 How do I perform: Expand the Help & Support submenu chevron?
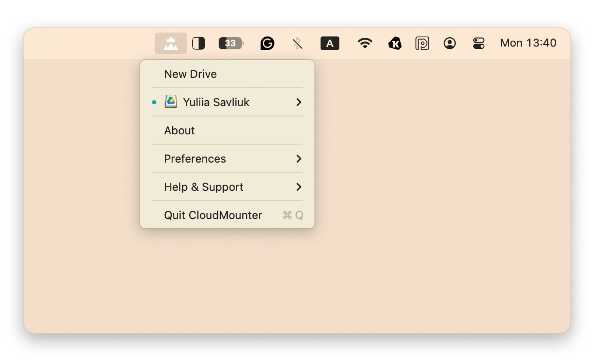click(x=299, y=187)
